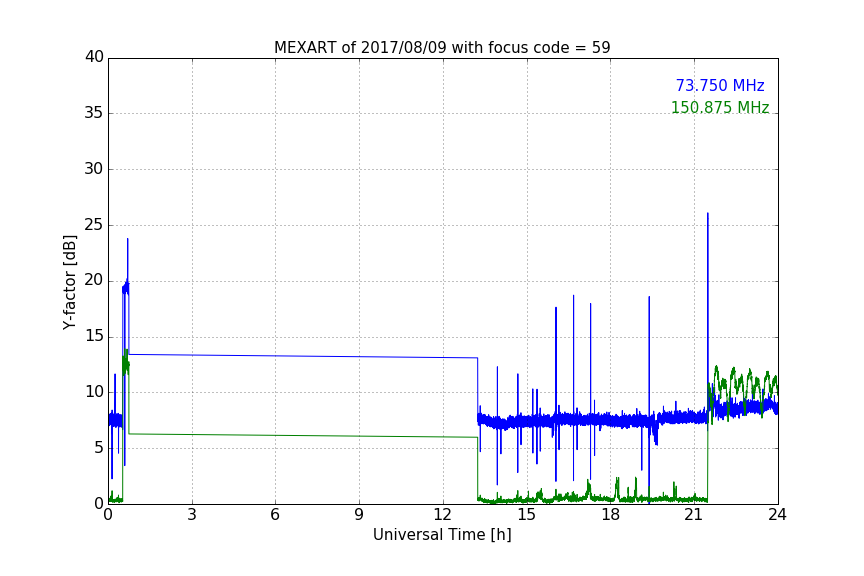
Task: Click the y-axis tick label 35
Action: click(x=94, y=113)
